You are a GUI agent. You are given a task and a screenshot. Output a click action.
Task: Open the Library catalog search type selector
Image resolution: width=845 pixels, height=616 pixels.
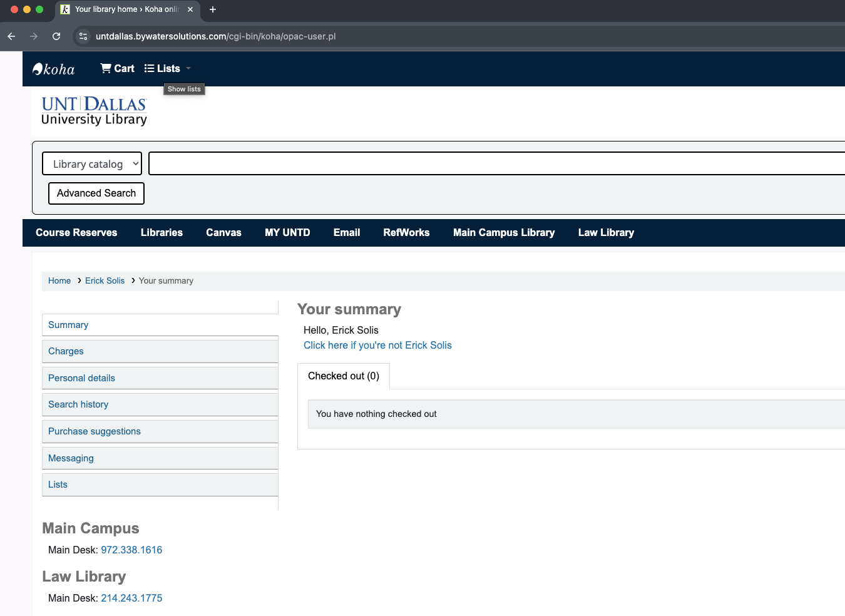click(92, 163)
